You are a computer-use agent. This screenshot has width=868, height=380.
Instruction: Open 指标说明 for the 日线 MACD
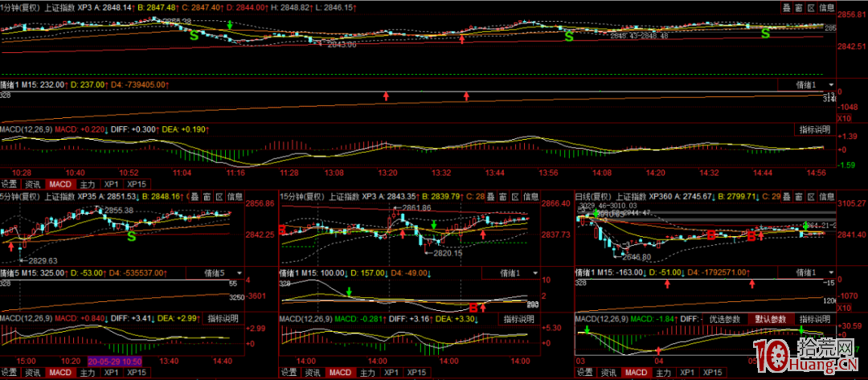point(815,319)
